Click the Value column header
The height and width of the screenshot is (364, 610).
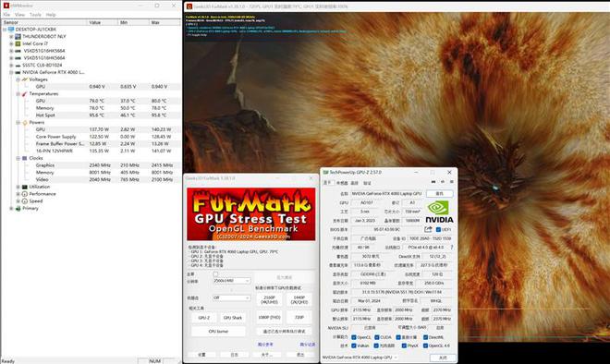[x=102, y=22]
